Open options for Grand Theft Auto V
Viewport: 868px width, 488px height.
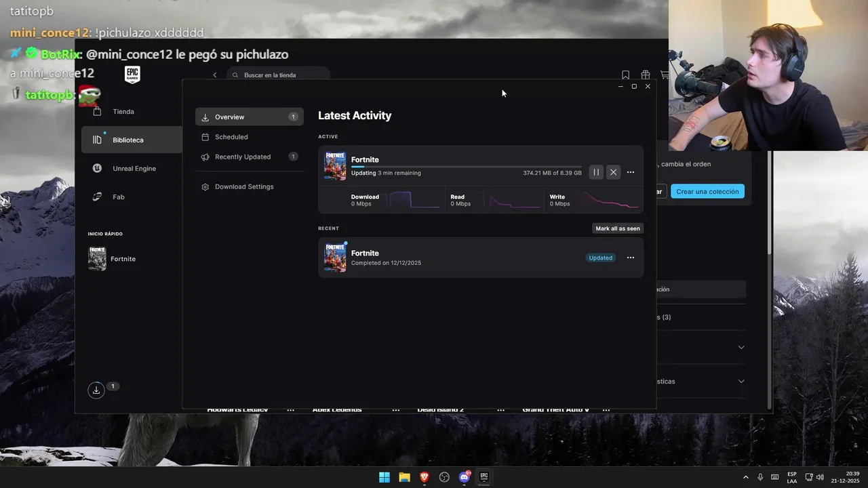point(606,410)
